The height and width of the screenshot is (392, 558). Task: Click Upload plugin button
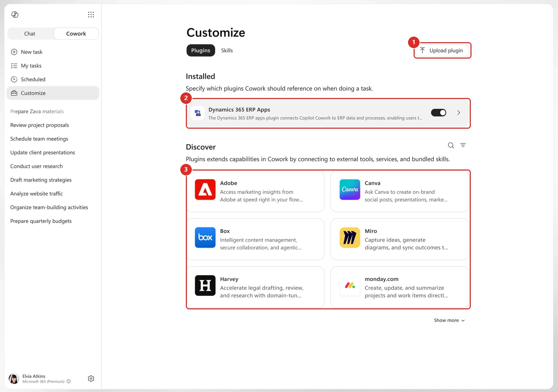tap(442, 51)
